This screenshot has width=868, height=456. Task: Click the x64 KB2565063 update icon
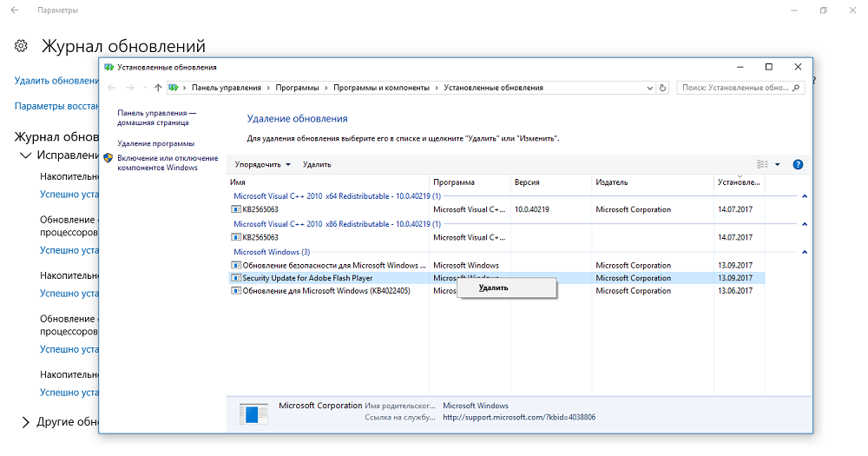coord(236,209)
